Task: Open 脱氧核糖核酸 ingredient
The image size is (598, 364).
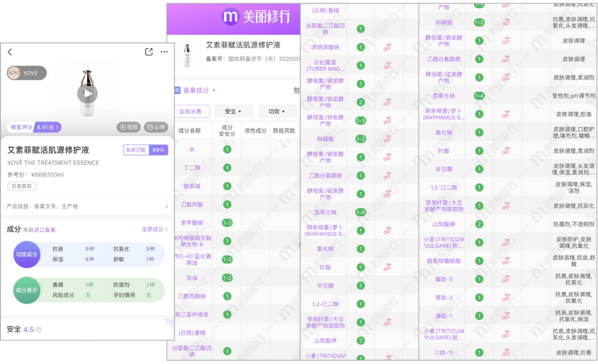Action: tap(444, 261)
